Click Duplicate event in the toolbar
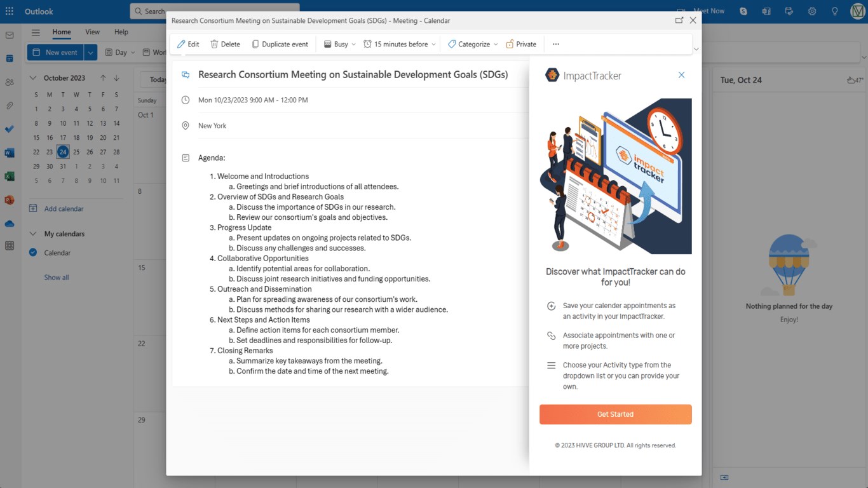868x488 pixels. [280, 44]
